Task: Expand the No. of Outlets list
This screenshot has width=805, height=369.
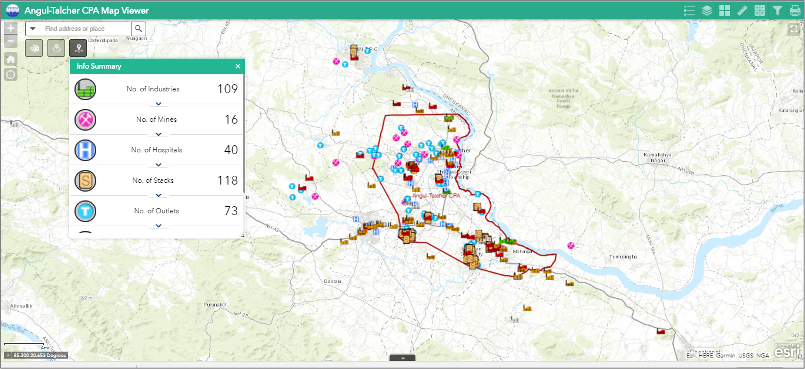Action: (x=158, y=225)
